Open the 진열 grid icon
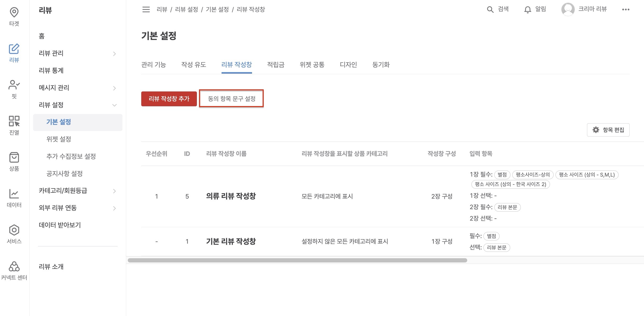The width and height of the screenshot is (644, 316). coord(14,121)
